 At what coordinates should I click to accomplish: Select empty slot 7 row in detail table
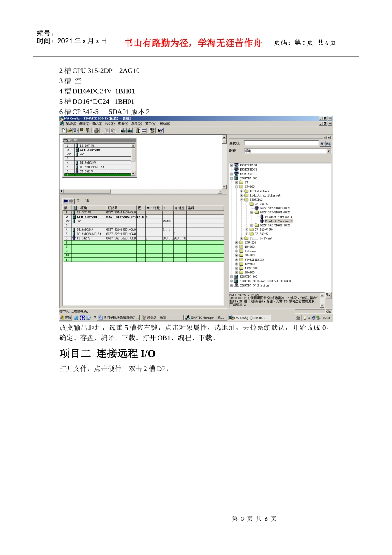(143, 242)
